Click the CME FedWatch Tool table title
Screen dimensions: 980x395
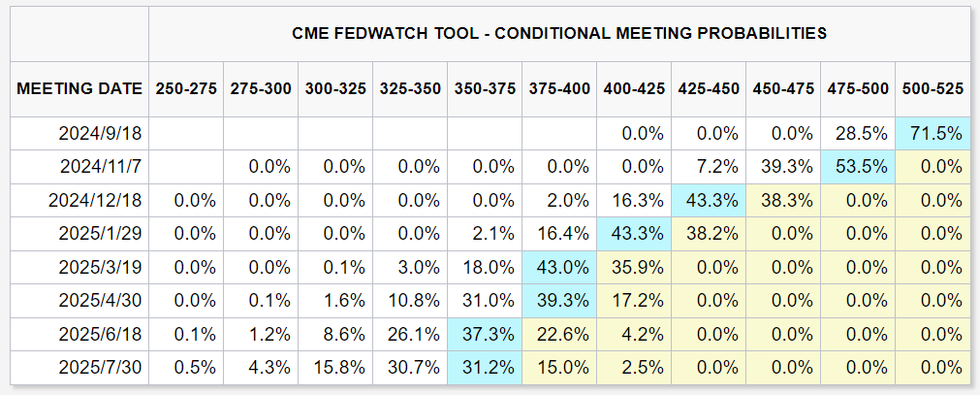pos(559,32)
